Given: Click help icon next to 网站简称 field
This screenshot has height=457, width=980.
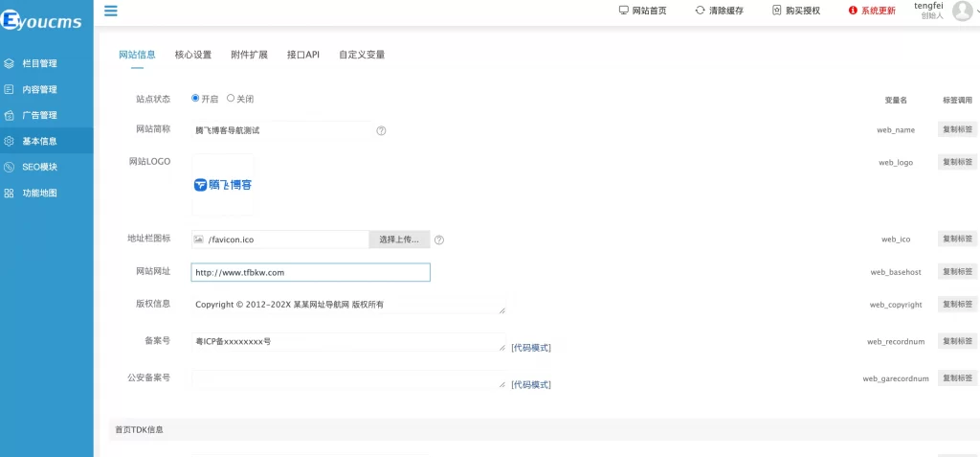Looking at the screenshot, I should click(x=381, y=131).
